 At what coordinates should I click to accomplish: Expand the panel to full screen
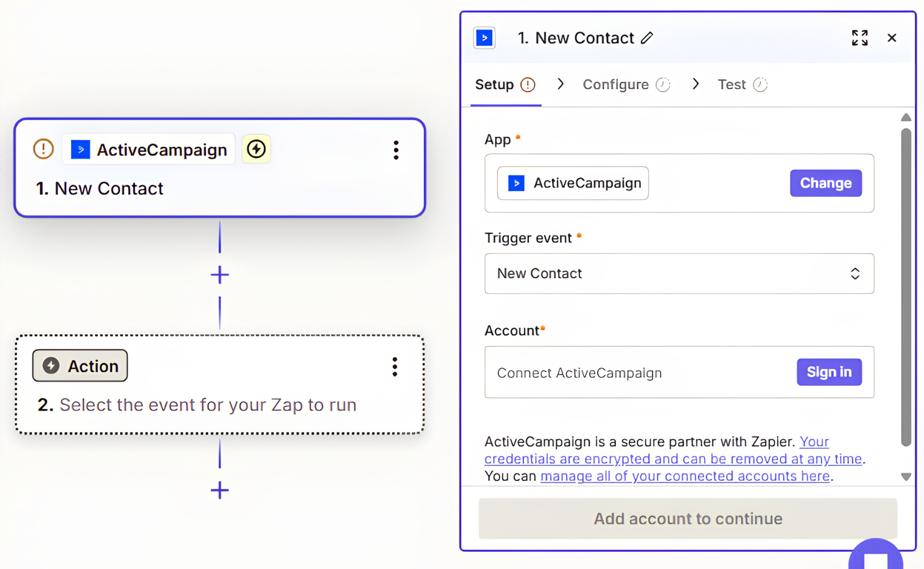(859, 38)
